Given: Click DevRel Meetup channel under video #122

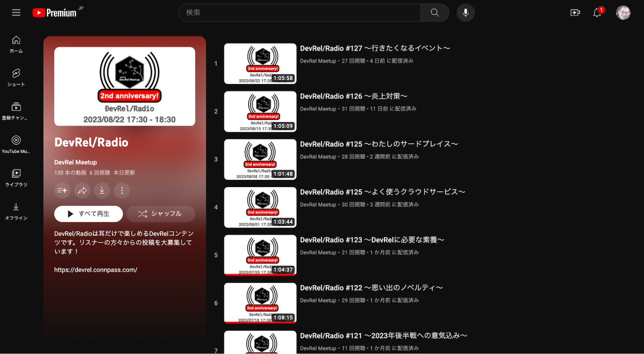Looking at the screenshot, I should 318,300.
